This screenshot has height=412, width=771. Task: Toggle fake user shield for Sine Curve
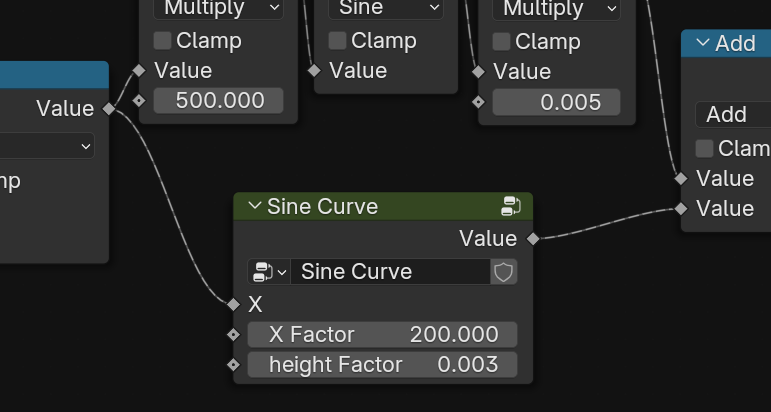click(x=504, y=272)
